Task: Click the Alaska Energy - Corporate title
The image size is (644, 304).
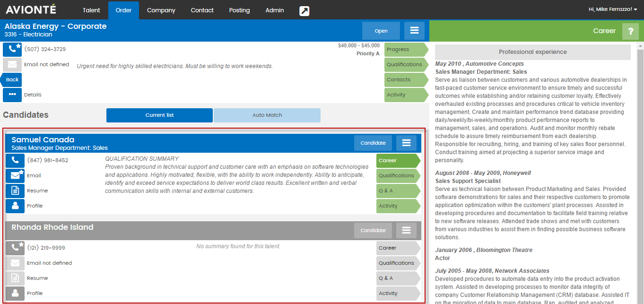Action: pos(56,26)
